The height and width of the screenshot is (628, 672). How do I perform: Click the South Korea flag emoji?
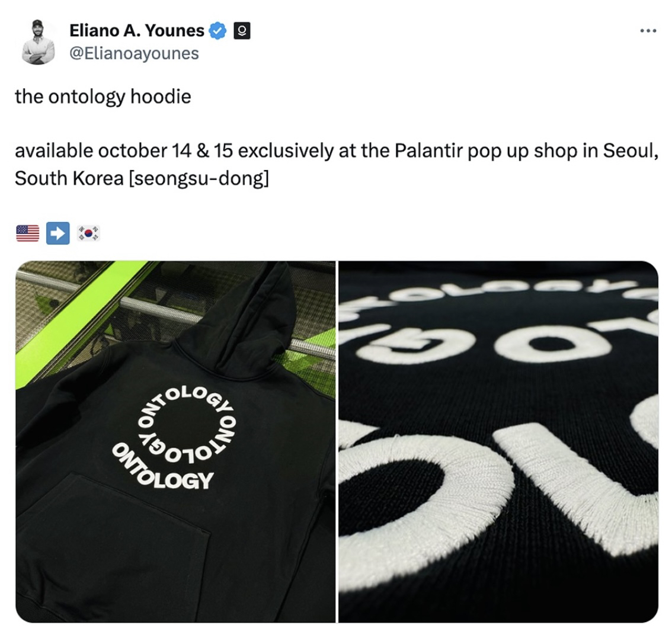click(88, 233)
